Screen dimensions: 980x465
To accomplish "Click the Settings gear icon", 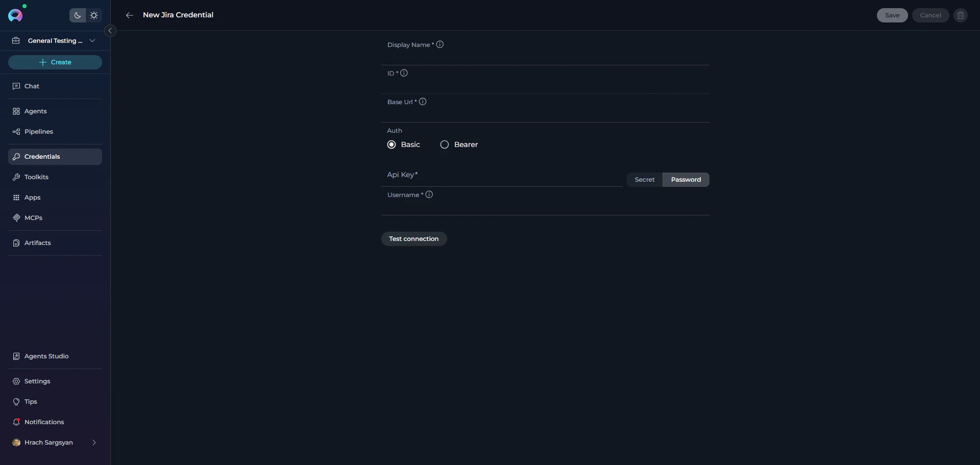I will tap(16, 381).
